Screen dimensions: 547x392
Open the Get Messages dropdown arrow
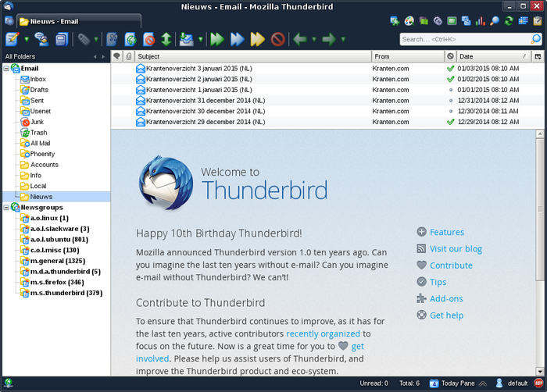201,39
